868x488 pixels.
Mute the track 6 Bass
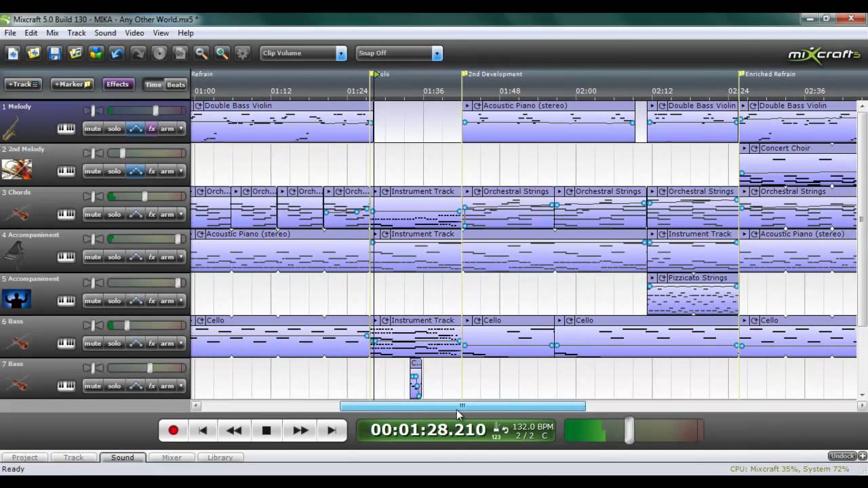point(93,343)
